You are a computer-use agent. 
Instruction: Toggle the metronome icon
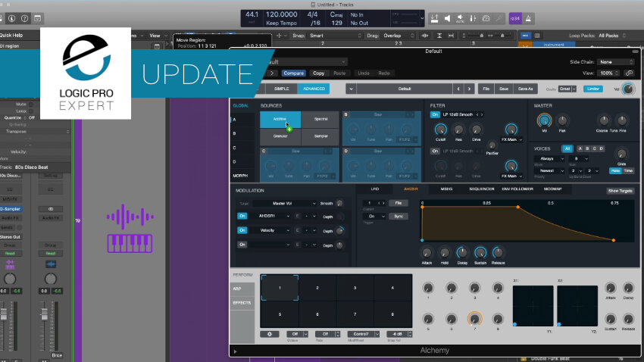pos(529,18)
